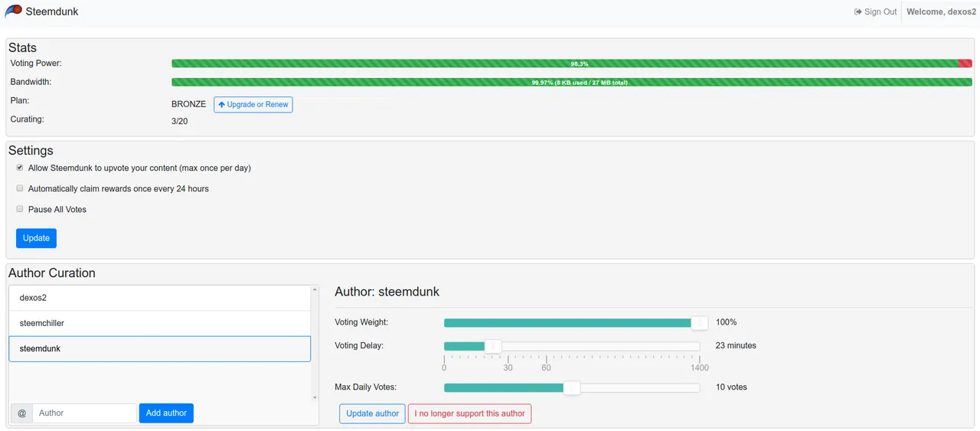This screenshot has height=431, width=980.
Task: Click the Voting Power progress bar
Action: (x=572, y=64)
